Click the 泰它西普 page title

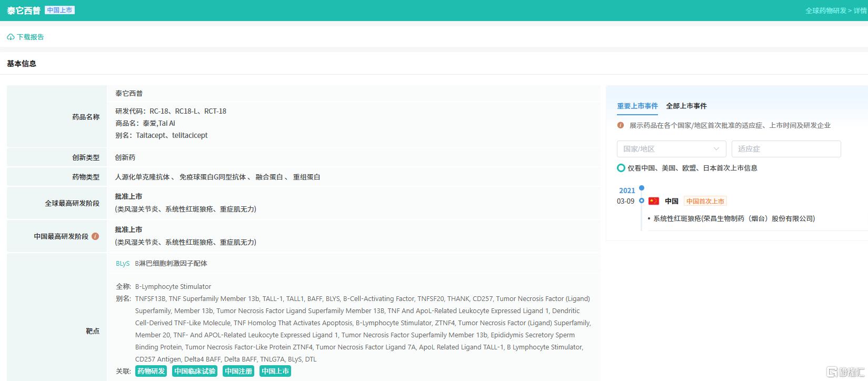pos(24,11)
